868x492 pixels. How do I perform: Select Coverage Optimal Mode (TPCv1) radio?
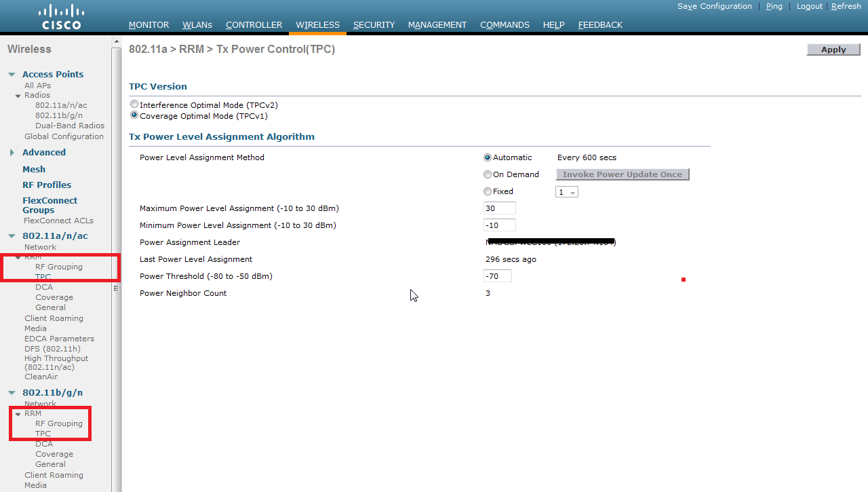click(x=134, y=115)
